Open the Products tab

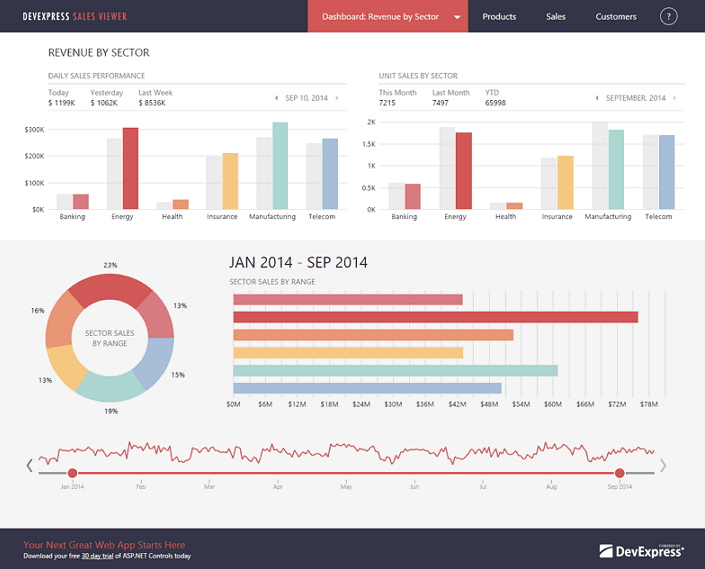tap(499, 17)
